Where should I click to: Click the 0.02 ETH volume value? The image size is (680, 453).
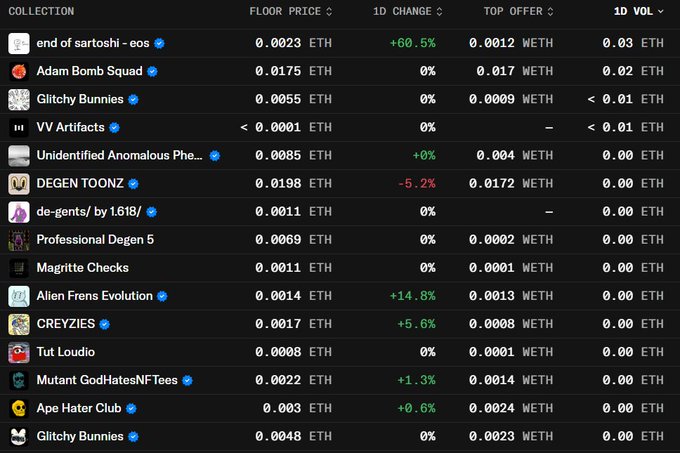point(633,71)
